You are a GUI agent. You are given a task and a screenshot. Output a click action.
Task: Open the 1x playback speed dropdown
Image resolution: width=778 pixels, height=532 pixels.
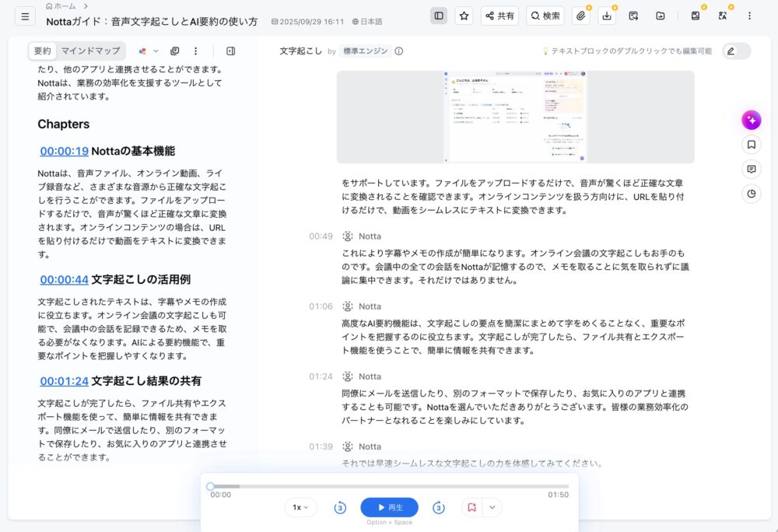pos(300,508)
